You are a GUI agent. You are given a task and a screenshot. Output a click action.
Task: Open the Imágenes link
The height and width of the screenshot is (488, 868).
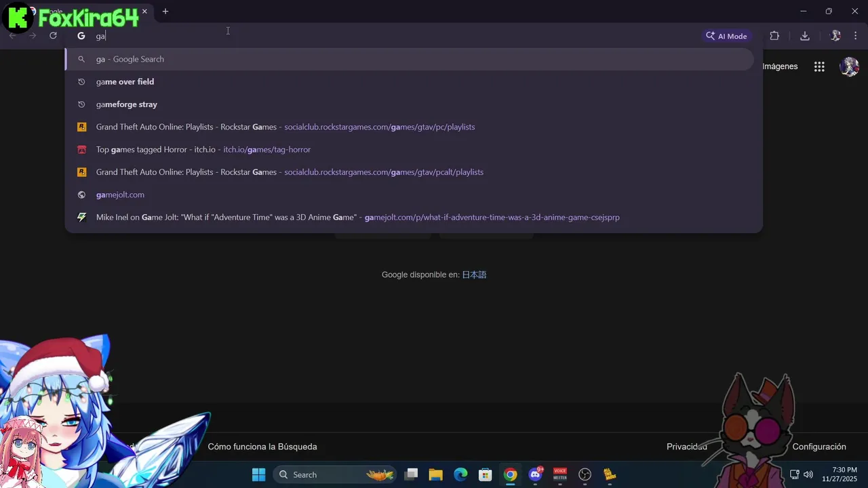click(x=780, y=66)
